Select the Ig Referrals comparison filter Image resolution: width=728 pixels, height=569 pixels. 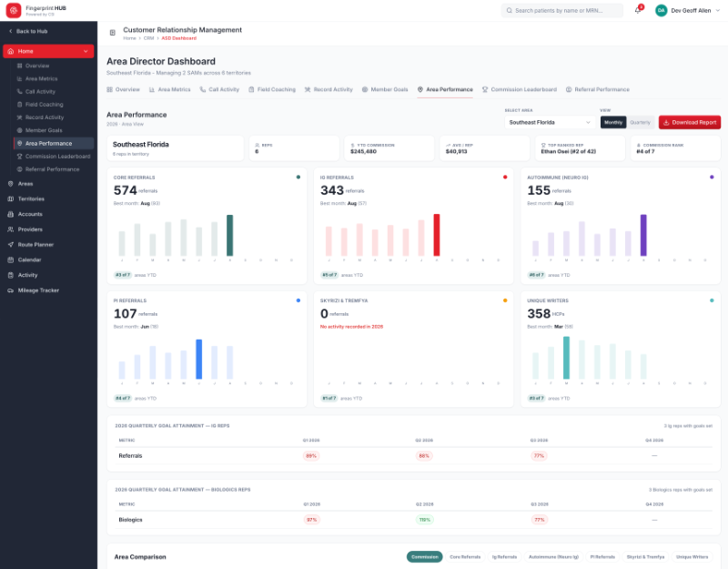point(504,557)
